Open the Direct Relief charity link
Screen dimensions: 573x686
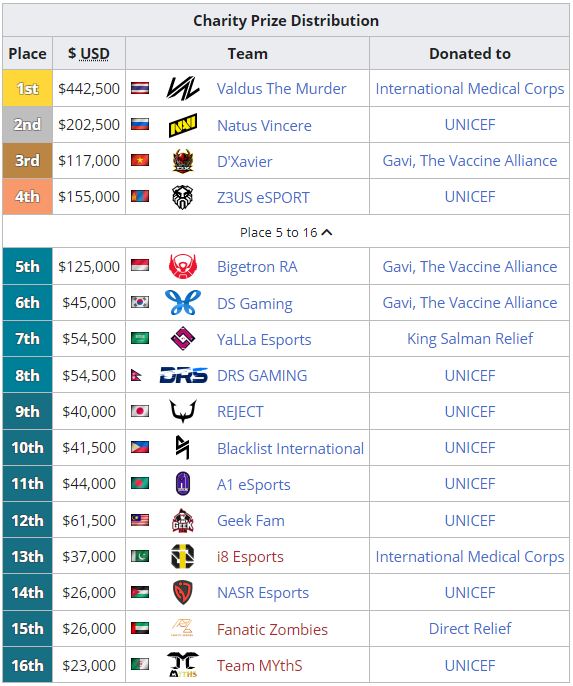(x=470, y=629)
